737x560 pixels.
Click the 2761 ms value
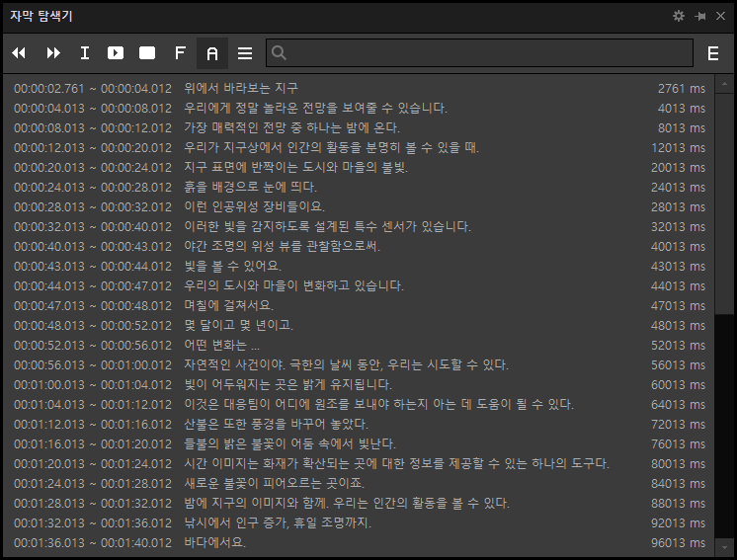[682, 88]
